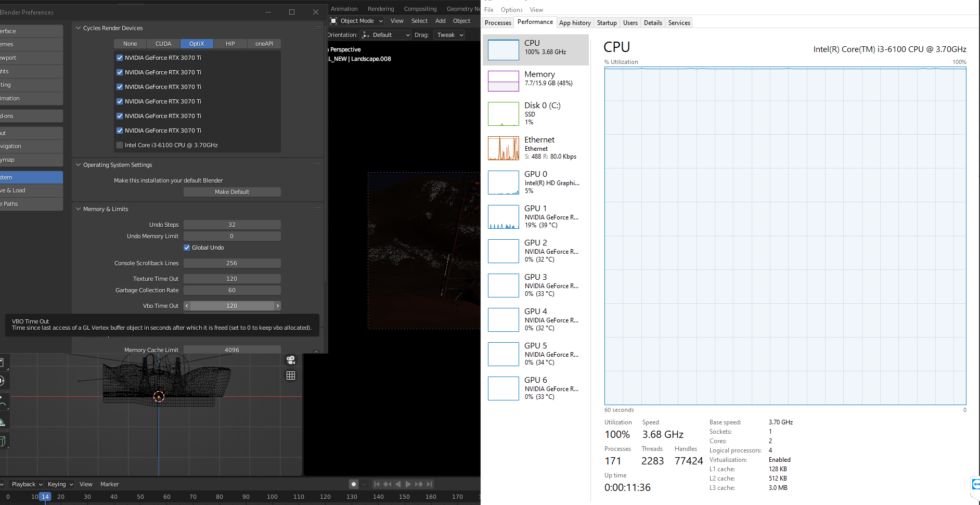Select HIP render device backend
The height and width of the screenshot is (505, 980).
[230, 44]
